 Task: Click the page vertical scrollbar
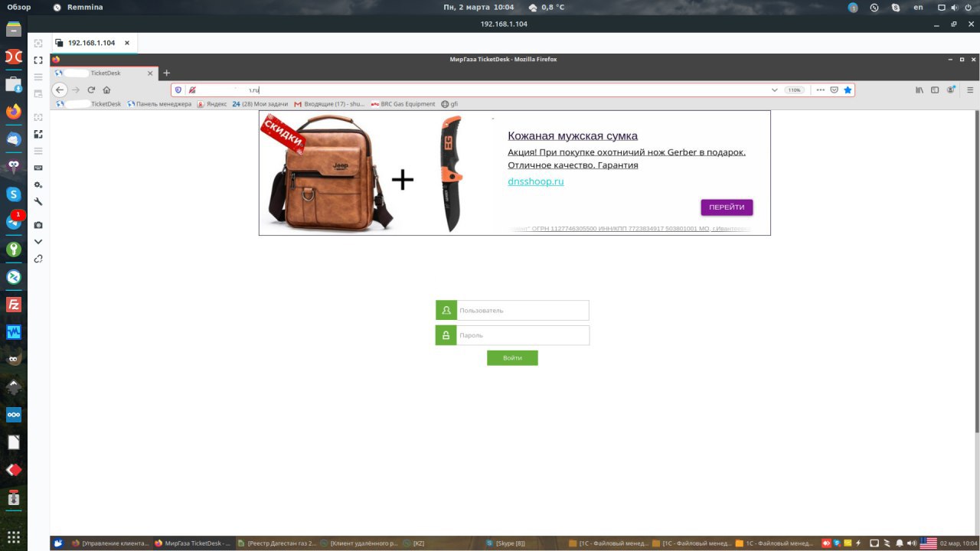click(976, 272)
